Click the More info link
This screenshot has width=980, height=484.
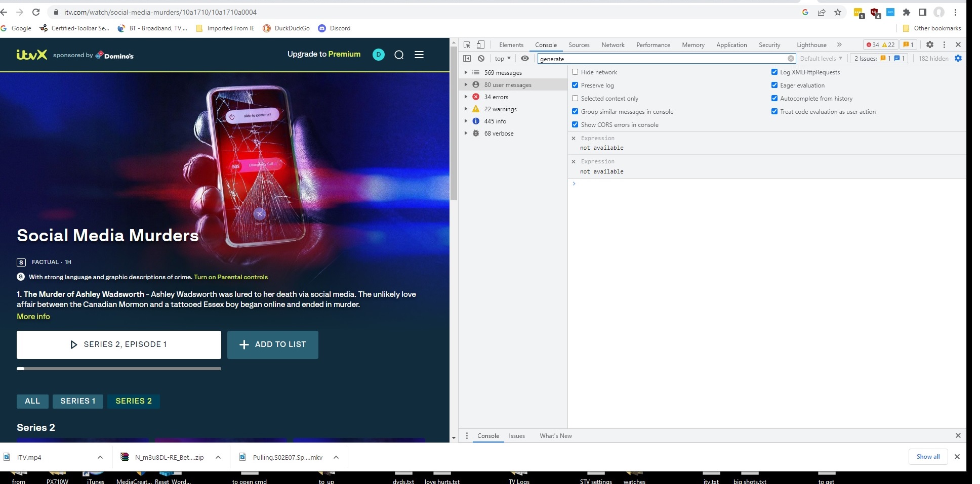click(33, 317)
